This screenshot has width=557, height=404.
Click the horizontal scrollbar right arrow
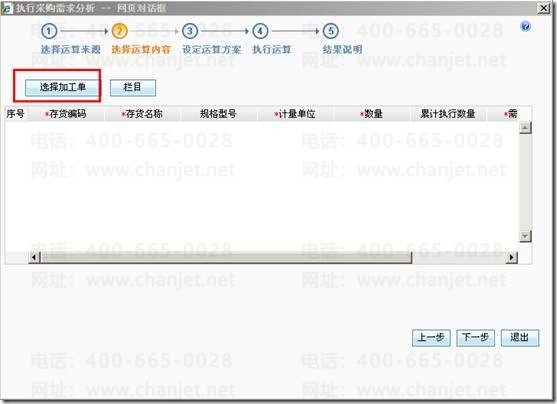click(x=512, y=257)
